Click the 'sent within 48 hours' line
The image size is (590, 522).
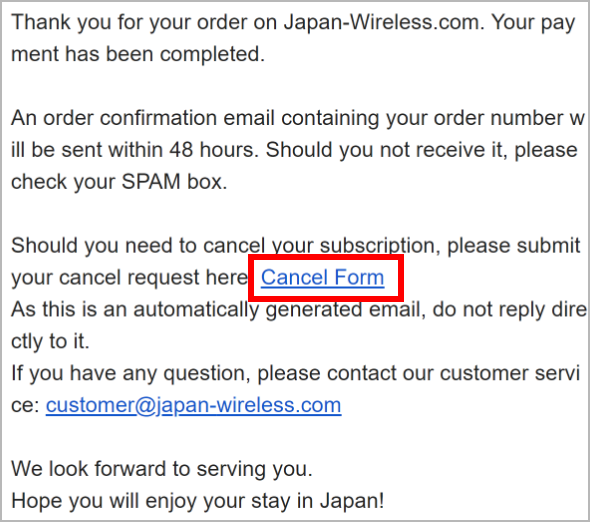click(294, 150)
